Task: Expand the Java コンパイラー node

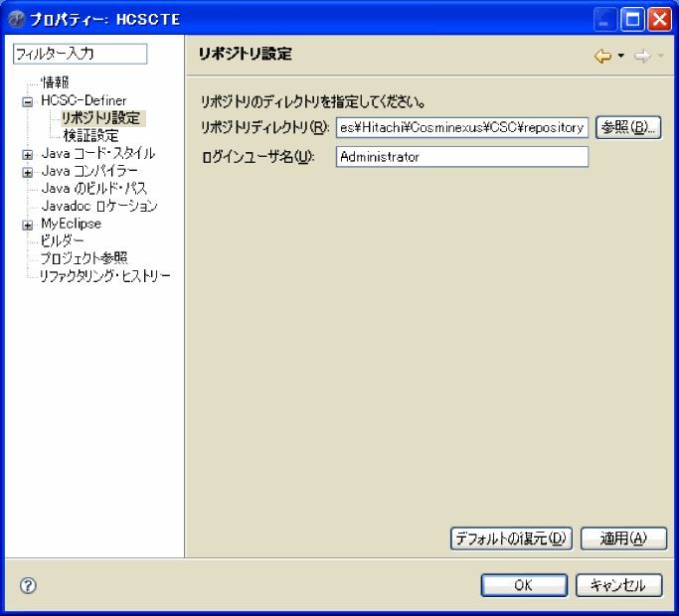Action: tap(27, 172)
